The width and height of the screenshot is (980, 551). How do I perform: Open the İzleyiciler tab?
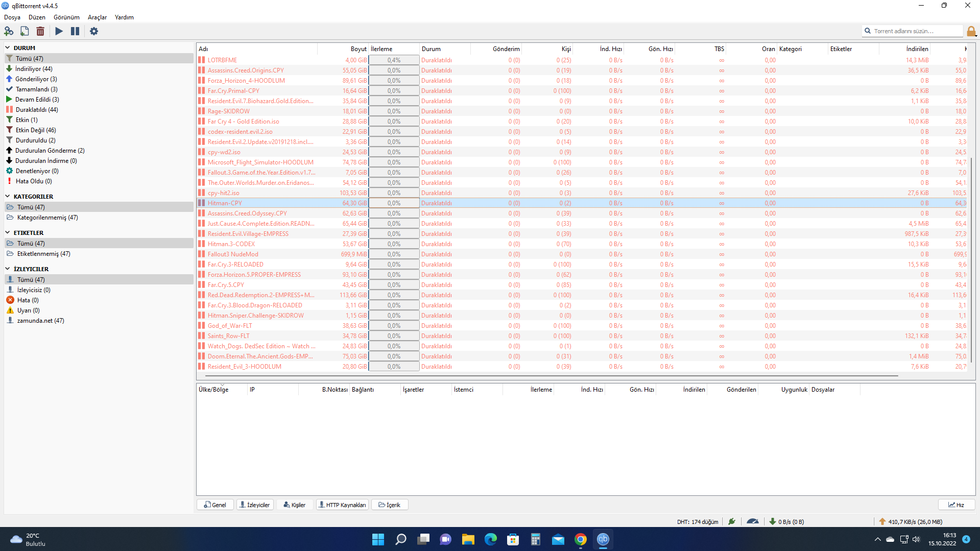255,505
